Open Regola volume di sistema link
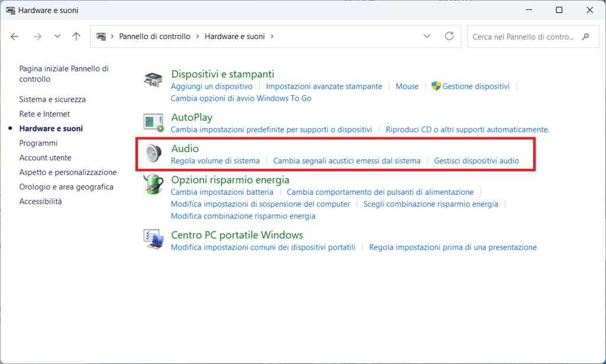Screen dimensions: 606x364 coord(215,161)
